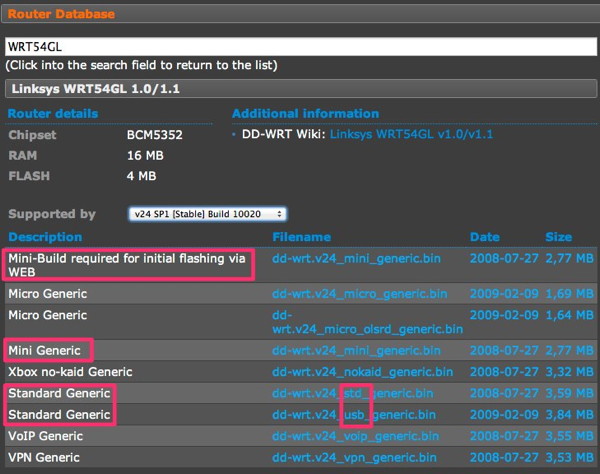Click the Size column header
Image resolution: width=600 pixels, height=474 pixels.
click(559, 237)
